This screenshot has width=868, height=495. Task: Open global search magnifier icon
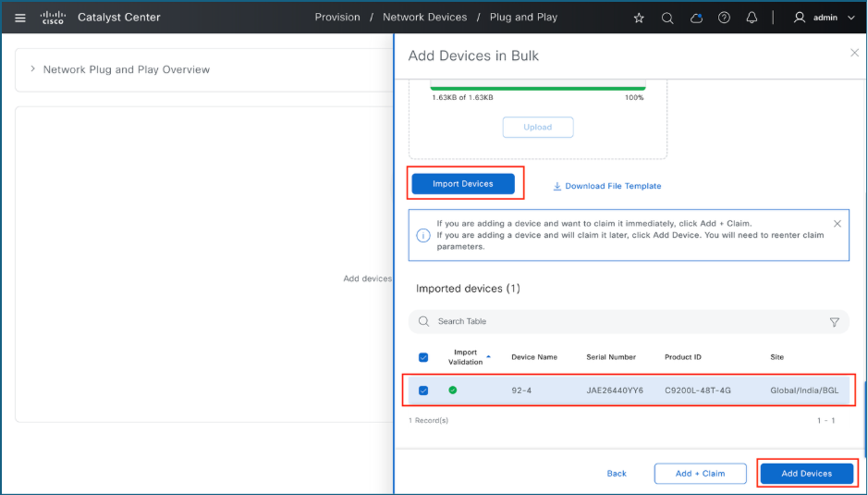click(x=667, y=18)
